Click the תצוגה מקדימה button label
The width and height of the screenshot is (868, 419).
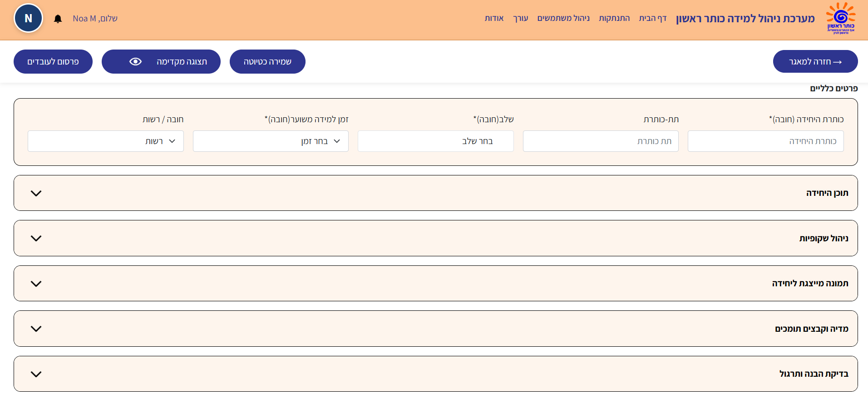tap(182, 62)
